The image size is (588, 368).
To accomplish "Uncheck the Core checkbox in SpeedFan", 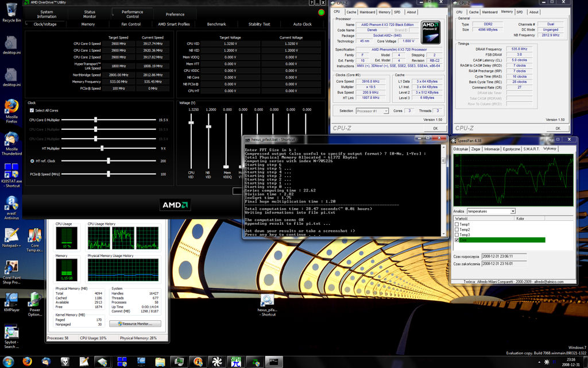I will click(x=457, y=240).
